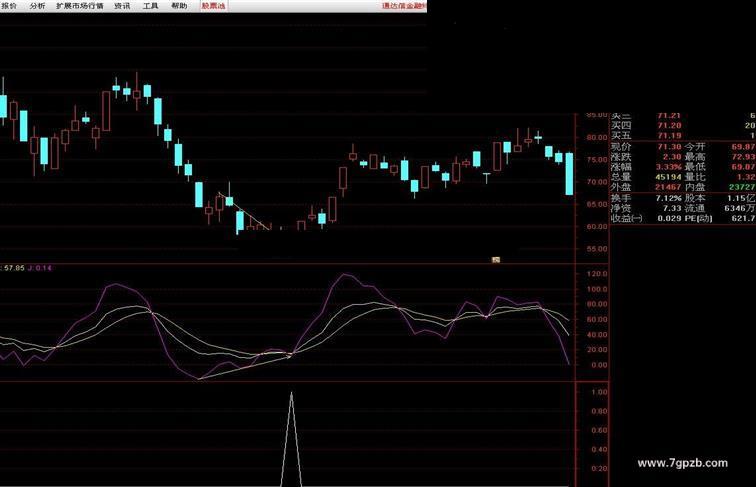Image resolution: width=756 pixels, height=487 pixels.
Task: Select the 涨跌 value 2.30
Action: pos(672,157)
